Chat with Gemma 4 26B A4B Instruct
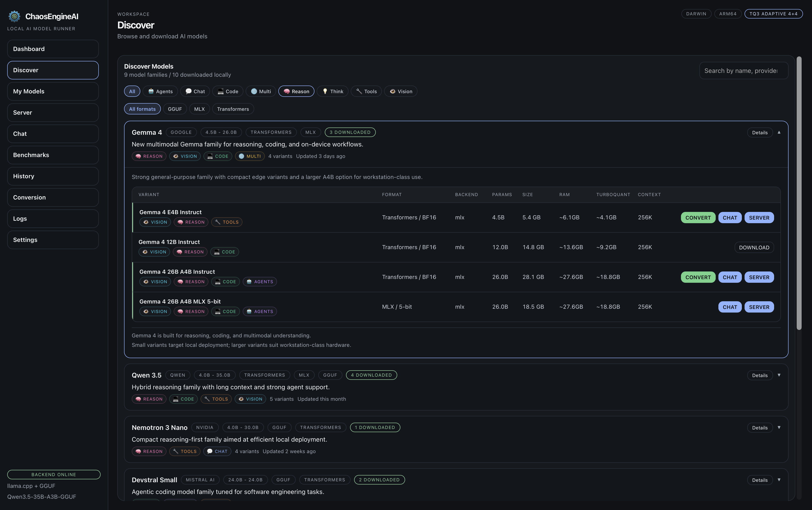This screenshot has height=510, width=812. (730, 277)
